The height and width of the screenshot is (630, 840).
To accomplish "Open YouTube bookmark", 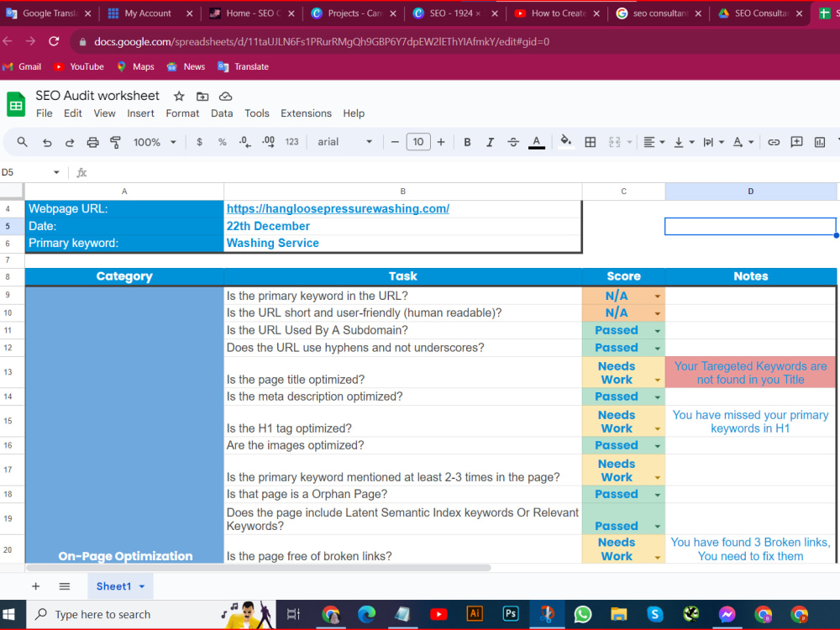I will pyautogui.click(x=79, y=66).
